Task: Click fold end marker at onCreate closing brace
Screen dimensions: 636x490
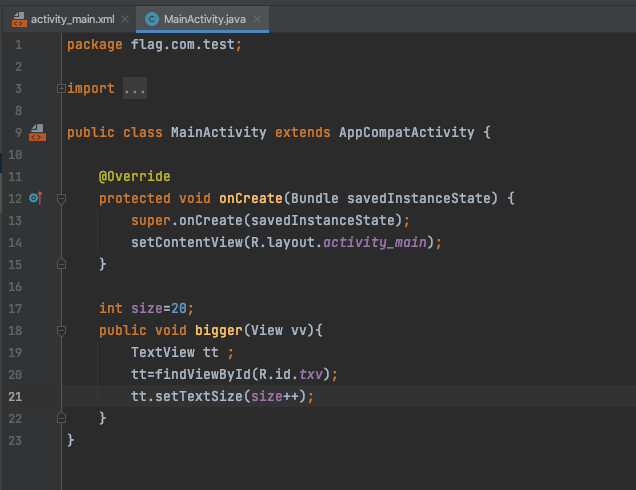Action: (62, 265)
